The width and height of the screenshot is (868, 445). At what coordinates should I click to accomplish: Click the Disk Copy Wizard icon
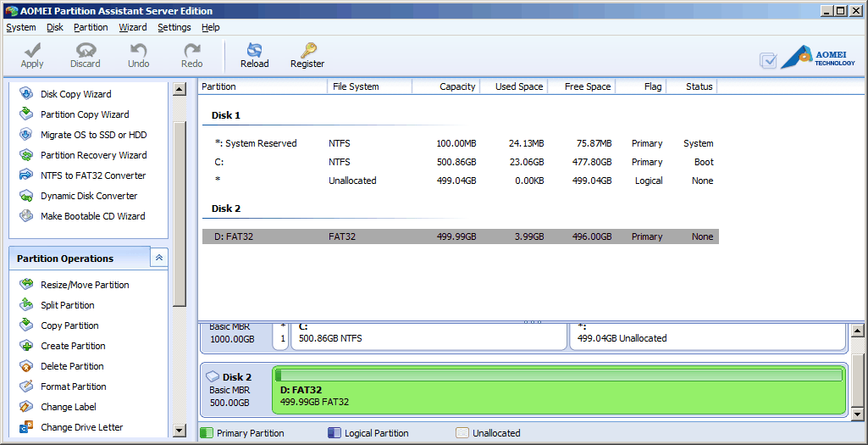[x=26, y=93]
